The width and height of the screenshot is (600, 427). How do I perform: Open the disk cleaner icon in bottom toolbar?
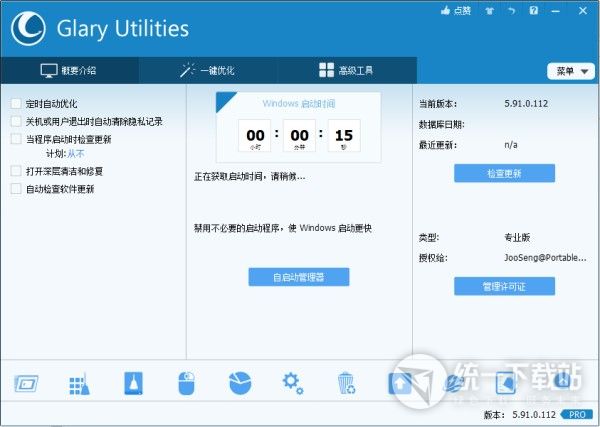click(x=26, y=383)
